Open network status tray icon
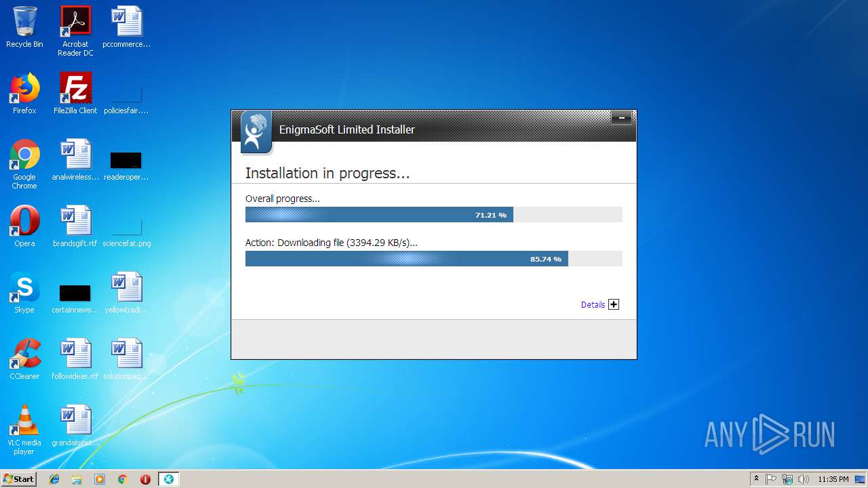Image resolution: width=868 pixels, height=488 pixels. pyautogui.click(x=787, y=479)
